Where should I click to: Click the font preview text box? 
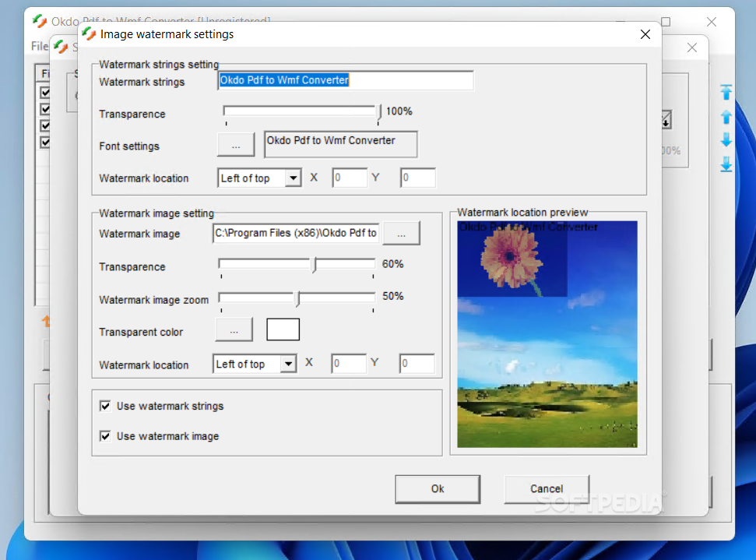pyautogui.click(x=341, y=144)
